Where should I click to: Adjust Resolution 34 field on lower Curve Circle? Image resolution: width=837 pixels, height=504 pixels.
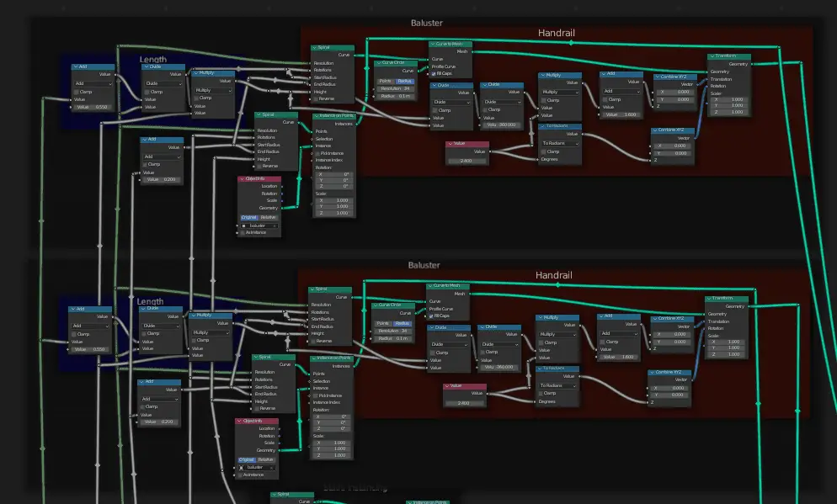[x=393, y=331]
